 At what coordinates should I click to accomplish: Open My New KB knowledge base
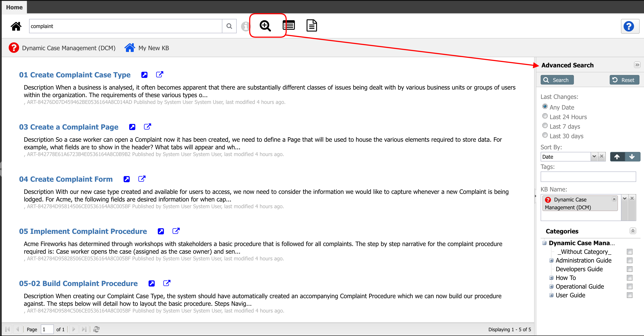tap(147, 48)
